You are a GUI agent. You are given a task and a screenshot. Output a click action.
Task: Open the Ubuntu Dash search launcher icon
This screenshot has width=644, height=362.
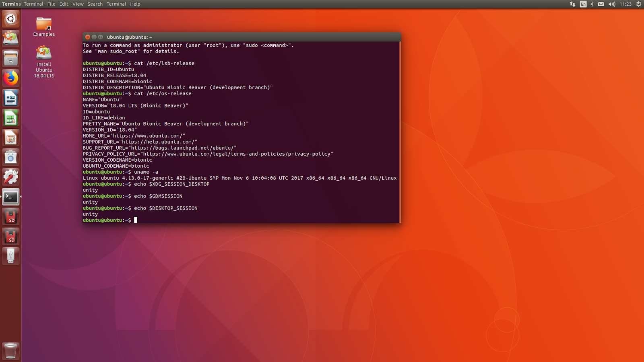pyautogui.click(x=11, y=19)
